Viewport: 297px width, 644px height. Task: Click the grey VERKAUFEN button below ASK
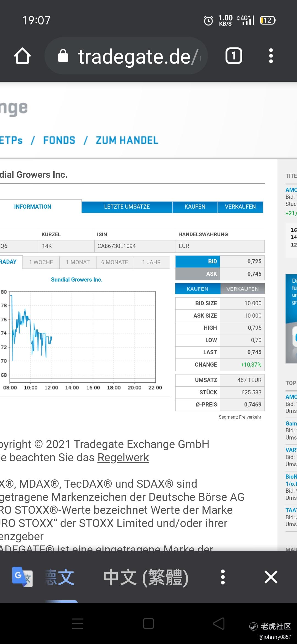(x=242, y=289)
